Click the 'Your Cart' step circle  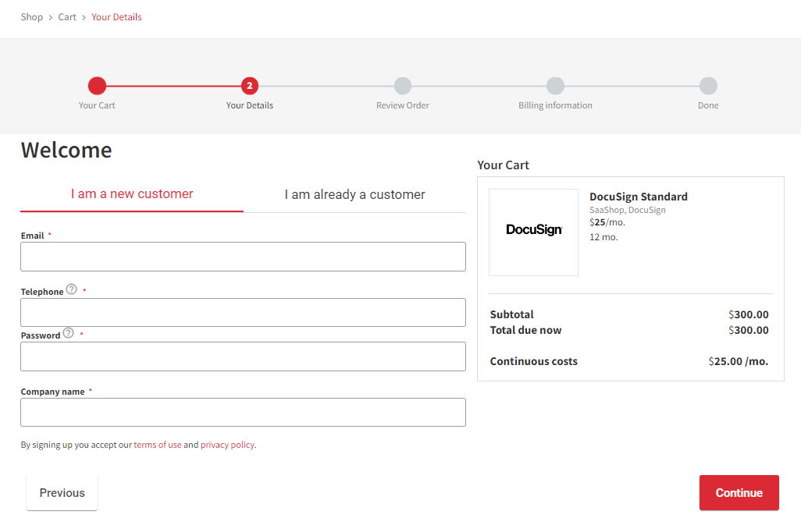tap(97, 86)
